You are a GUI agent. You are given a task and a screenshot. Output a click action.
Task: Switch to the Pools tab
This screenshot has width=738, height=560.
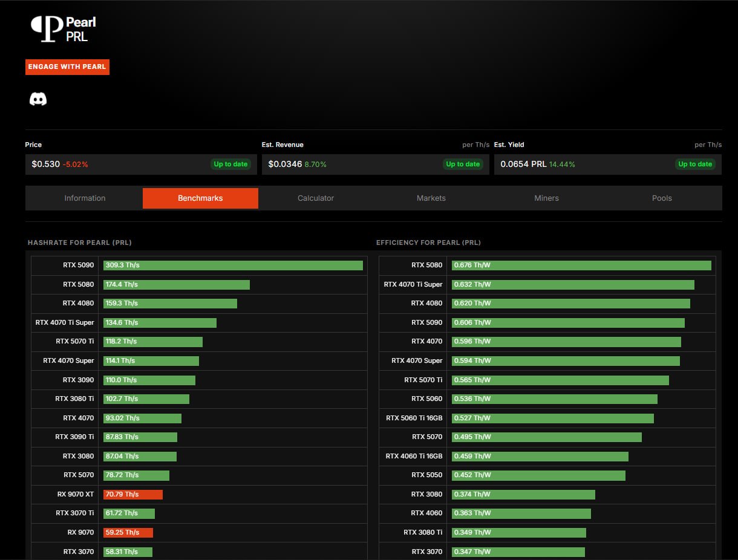662,198
